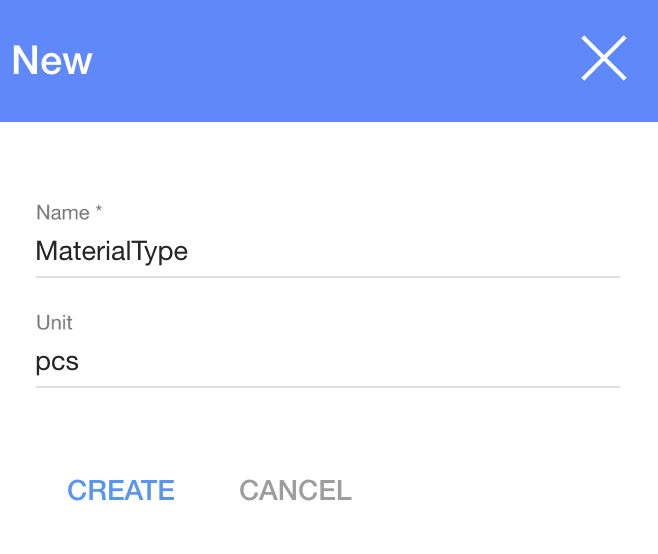Image resolution: width=658 pixels, height=554 pixels.
Task: Select the "Unit" field label
Action: (x=54, y=322)
